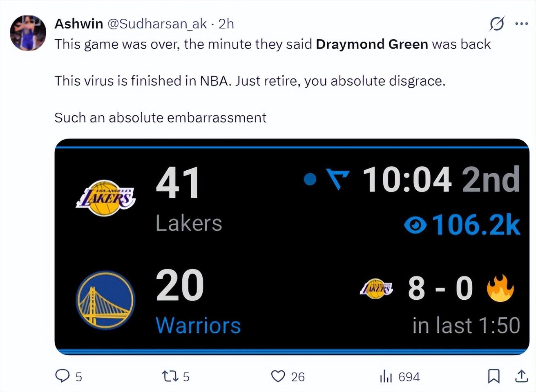The image size is (536, 392).
Task: Click the blue Warriors team name
Action: (x=198, y=325)
